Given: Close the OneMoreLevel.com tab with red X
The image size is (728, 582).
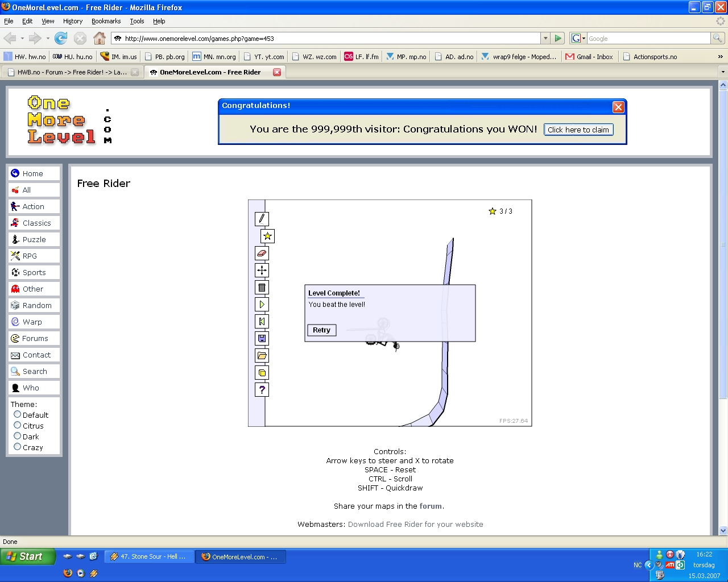Looking at the screenshot, I should [277, 72].
